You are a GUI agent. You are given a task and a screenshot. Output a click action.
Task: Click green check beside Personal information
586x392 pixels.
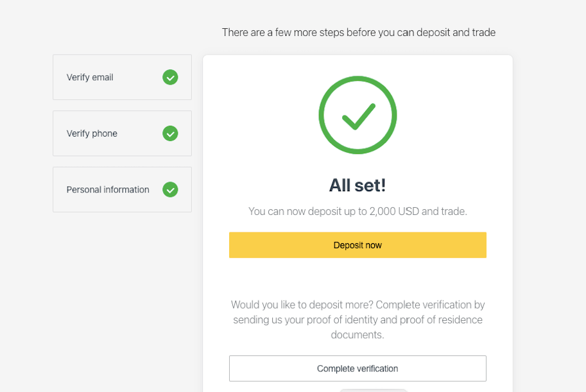point(170,190)
